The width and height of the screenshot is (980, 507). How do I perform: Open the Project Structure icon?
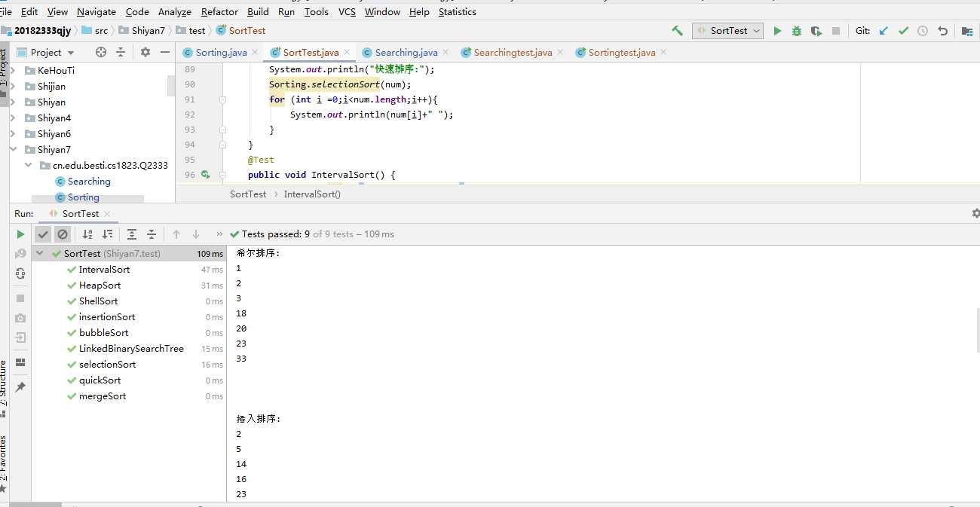pyautogui.click(x=967, y=31)
